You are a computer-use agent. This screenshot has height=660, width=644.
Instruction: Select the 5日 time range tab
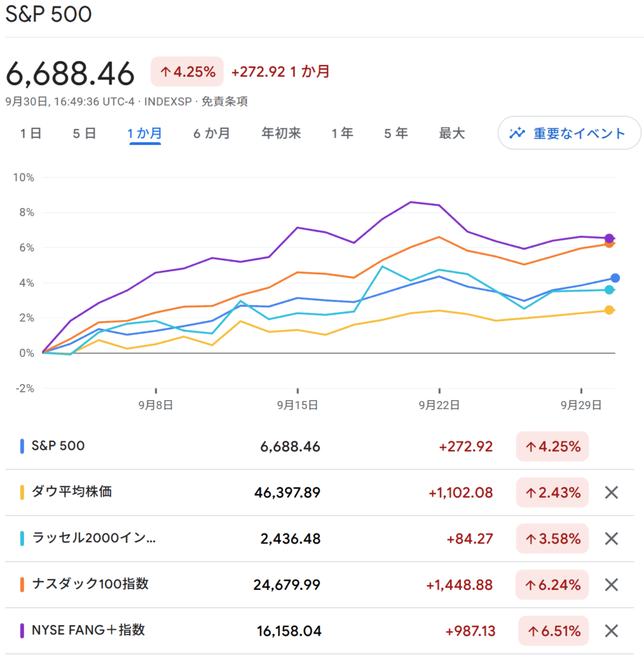[x=84, y=133]
